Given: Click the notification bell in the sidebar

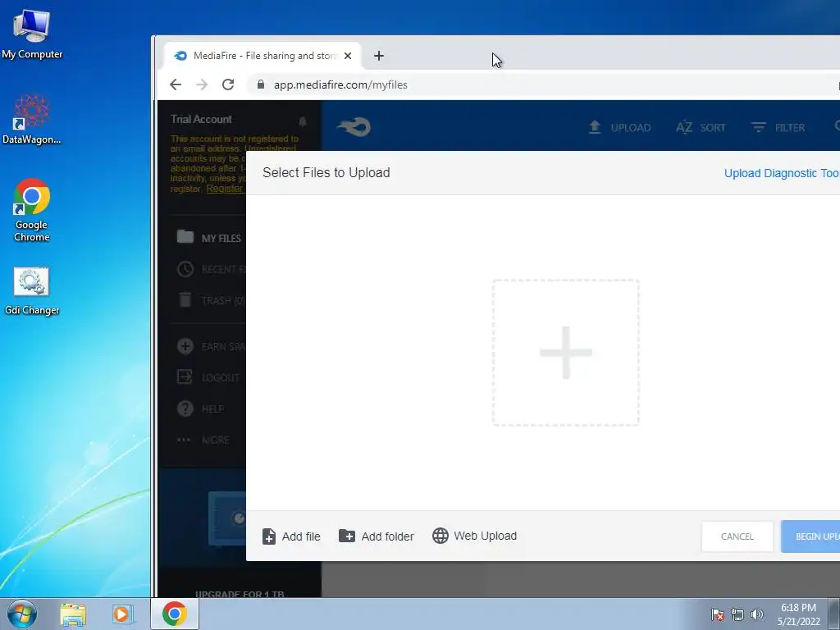Looking at the screenshot, I should click(303, 121).
